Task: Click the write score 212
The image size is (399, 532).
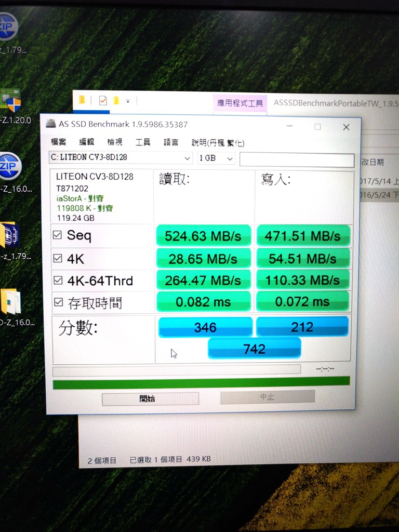Action: tap(302, 327)
